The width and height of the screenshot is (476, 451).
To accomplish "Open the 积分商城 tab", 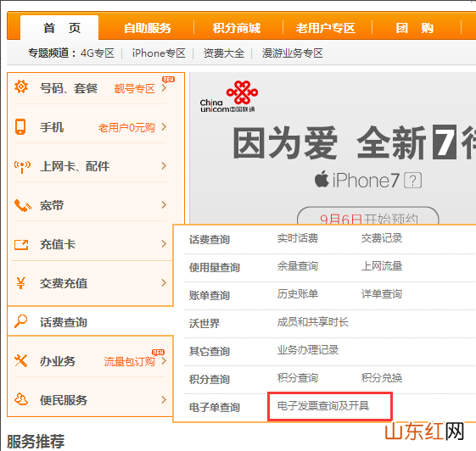I will point(237,28).
